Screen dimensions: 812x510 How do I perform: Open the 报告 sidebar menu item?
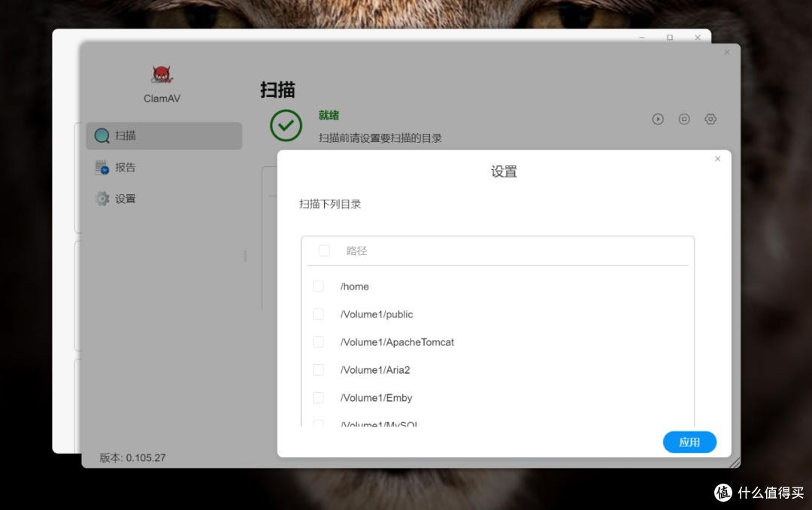click(x=164, y=168)
